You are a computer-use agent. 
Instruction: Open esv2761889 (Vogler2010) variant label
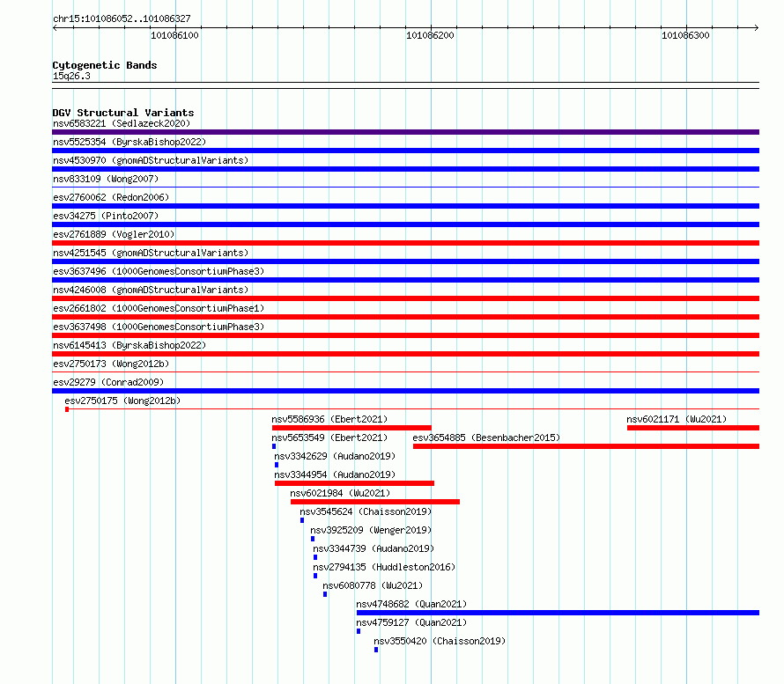(x=114, y=234)
